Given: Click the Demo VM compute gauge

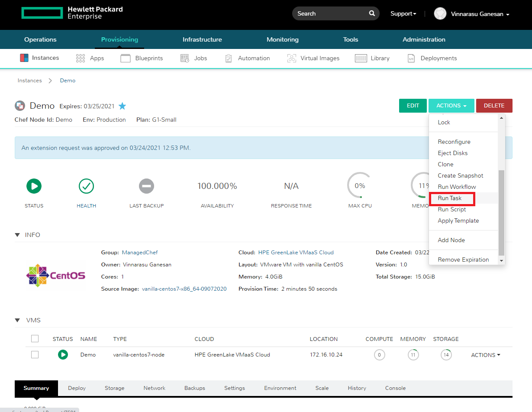Looking at the screenshot, I should pos(379,355).
